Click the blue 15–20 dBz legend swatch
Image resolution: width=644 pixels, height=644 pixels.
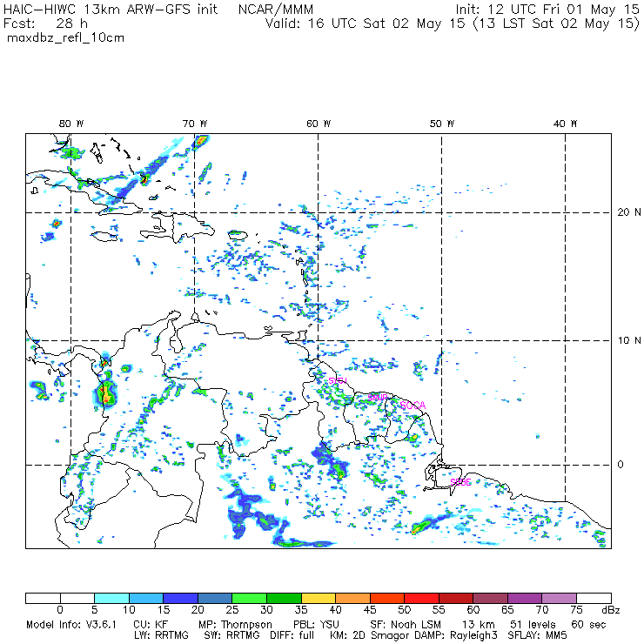[181, 598]
